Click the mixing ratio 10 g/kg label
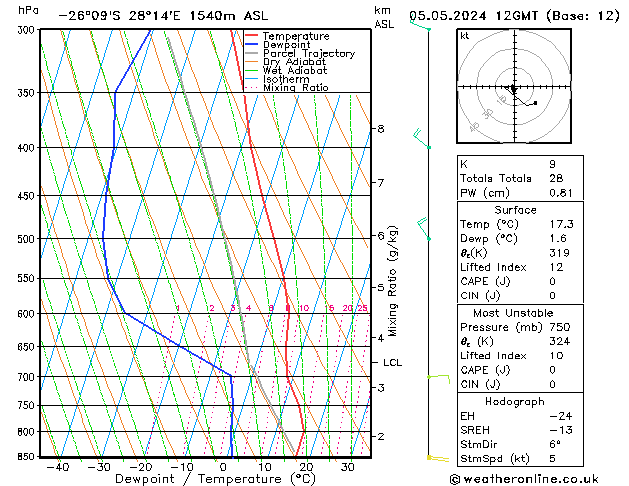This screenshot has height=486, width=629. [304, 308]
